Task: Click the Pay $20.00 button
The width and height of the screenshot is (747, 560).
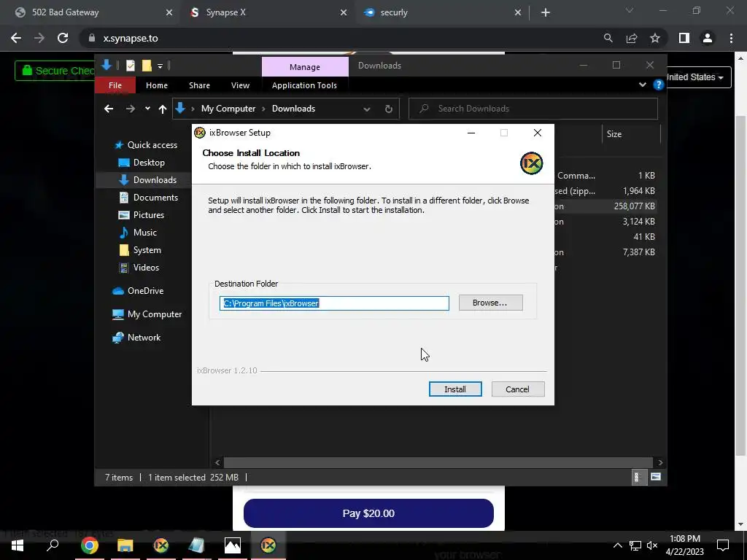Action: tap(368, 513)
